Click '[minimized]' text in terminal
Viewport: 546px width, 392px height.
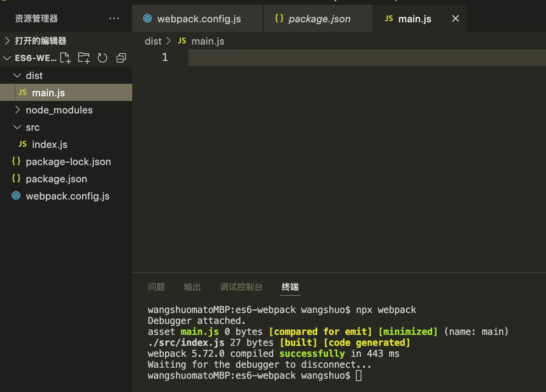[408, 332]
